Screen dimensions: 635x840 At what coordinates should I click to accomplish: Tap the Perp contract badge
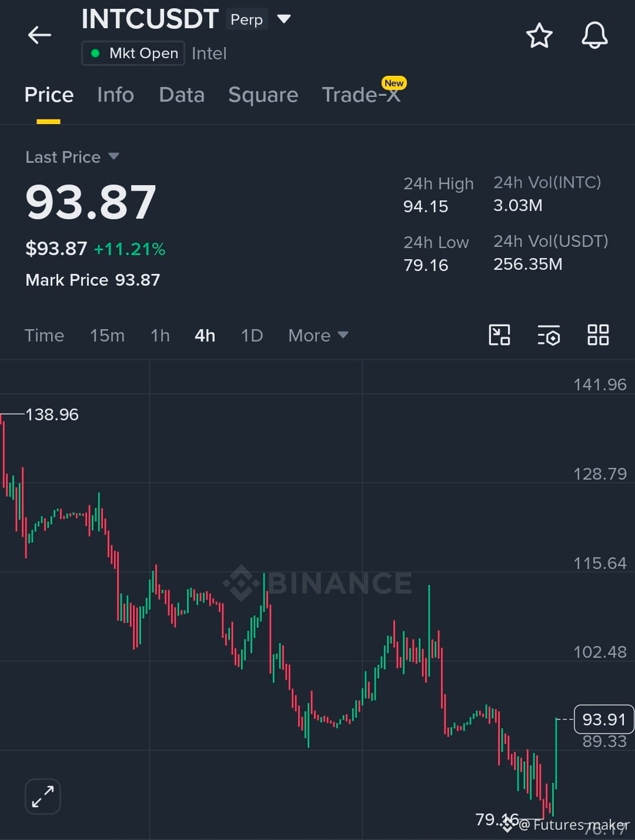(x=246, y=19)
